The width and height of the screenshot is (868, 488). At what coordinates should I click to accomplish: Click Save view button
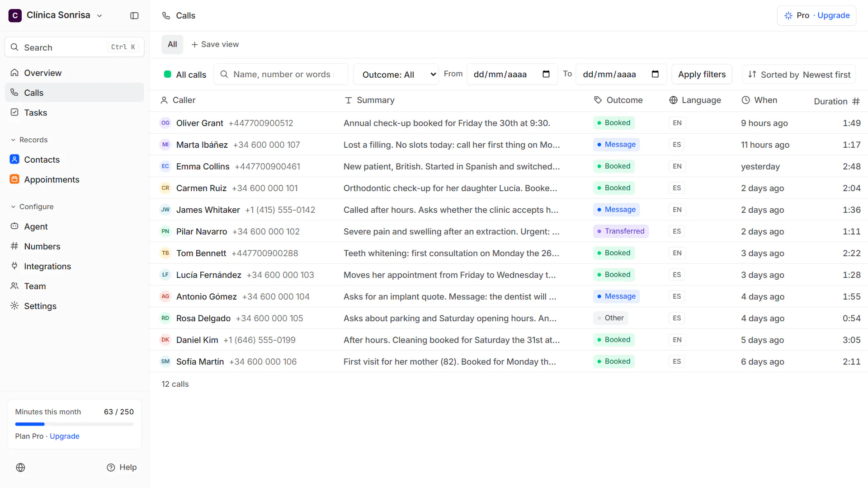click(215, 44)
